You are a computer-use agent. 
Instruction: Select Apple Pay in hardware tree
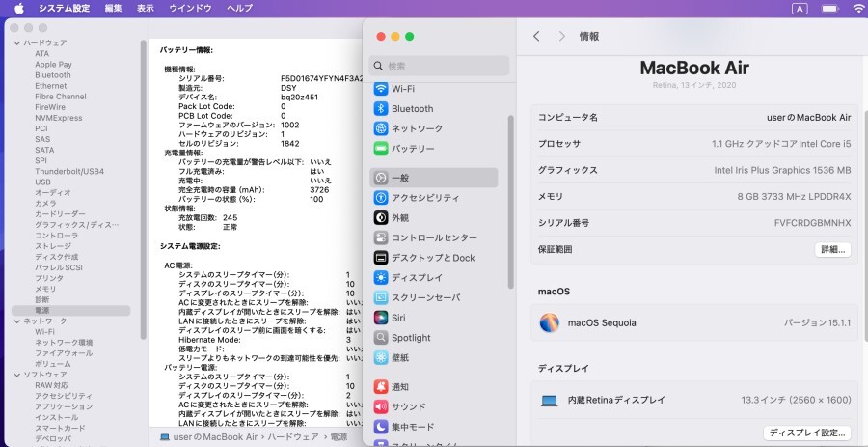click(53, 65)
